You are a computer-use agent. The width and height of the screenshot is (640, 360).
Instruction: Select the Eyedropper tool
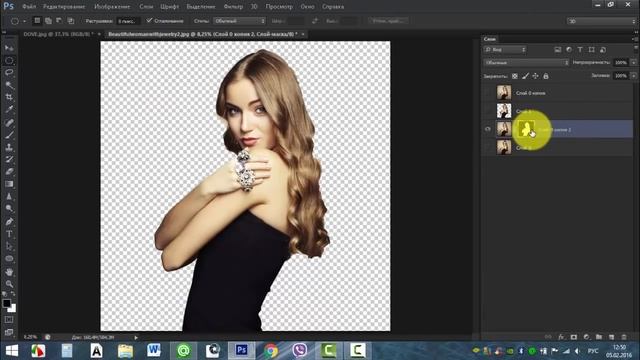click(9, 109)
